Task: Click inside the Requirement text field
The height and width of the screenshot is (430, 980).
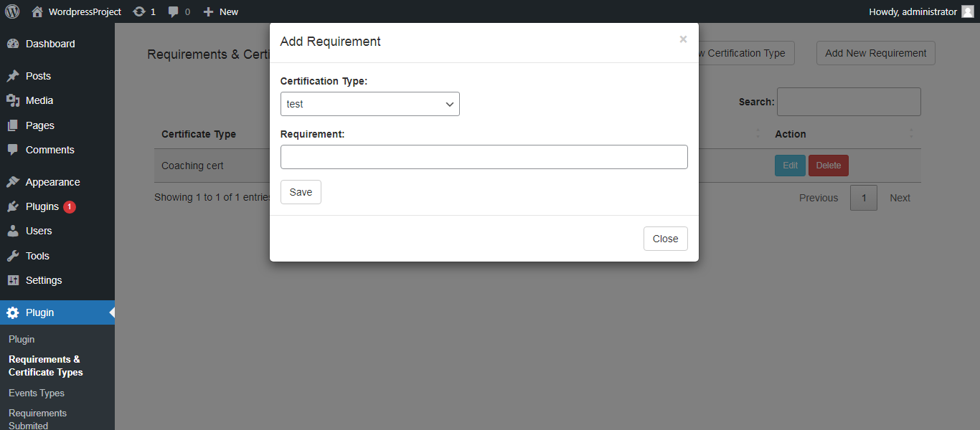Action: coord(484,157)
